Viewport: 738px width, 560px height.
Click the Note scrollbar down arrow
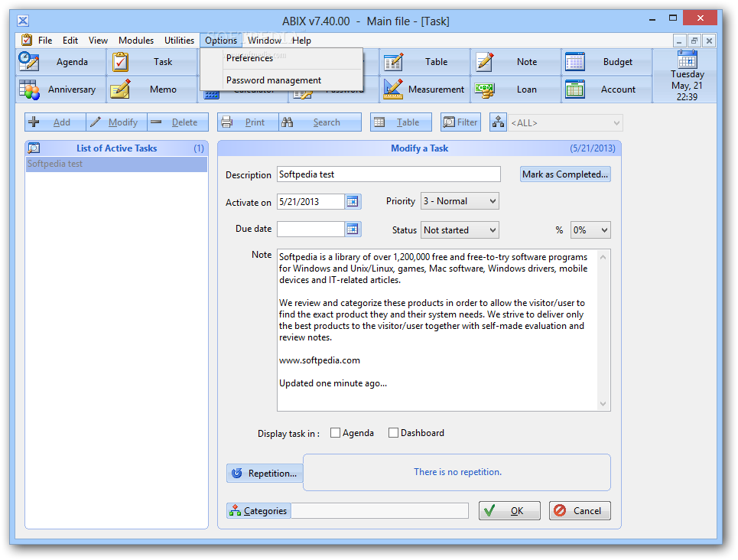click(x=603, y=404)
